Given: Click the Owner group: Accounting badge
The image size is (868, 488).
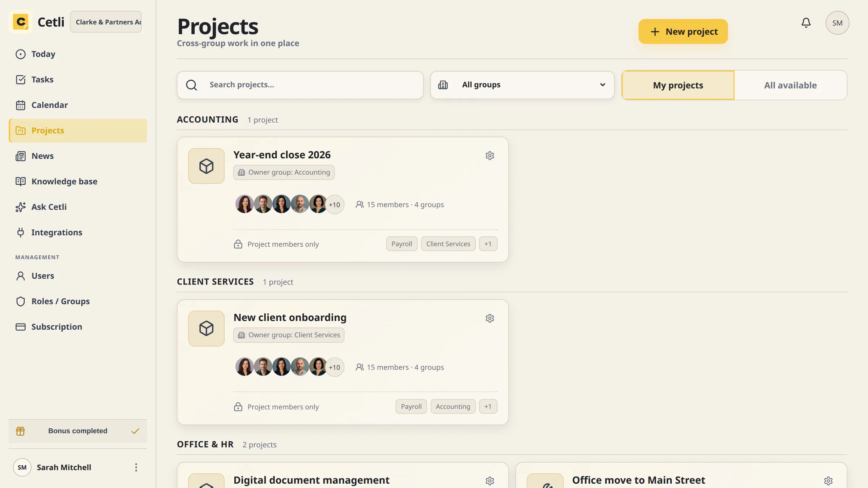Looking at the screenshot, I should point(284,172).
